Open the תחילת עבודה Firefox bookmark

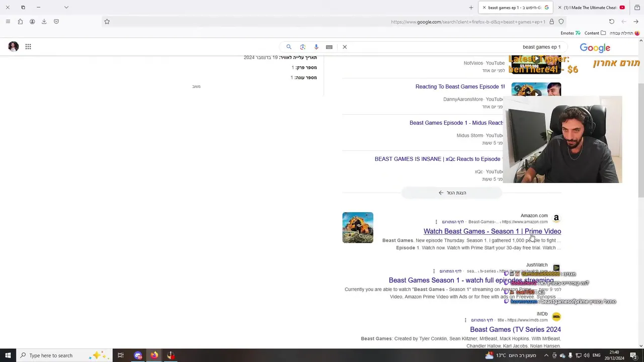(x=624, y=33)
